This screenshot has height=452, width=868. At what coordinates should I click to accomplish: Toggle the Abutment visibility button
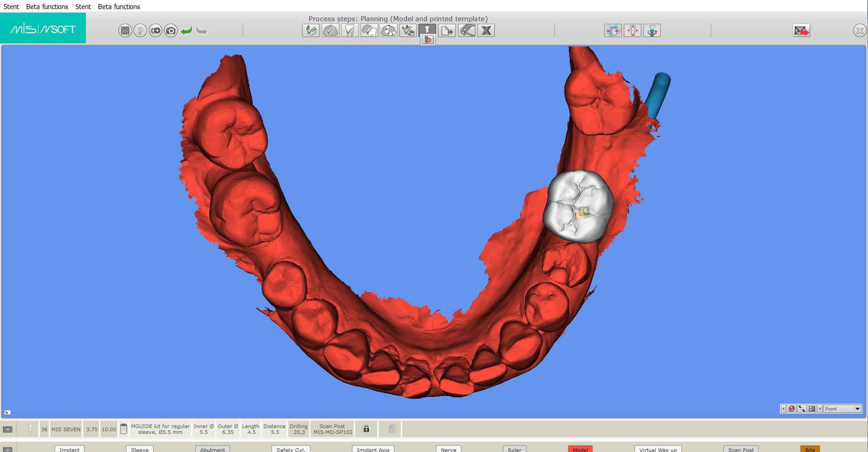click(x=212, y=449)
